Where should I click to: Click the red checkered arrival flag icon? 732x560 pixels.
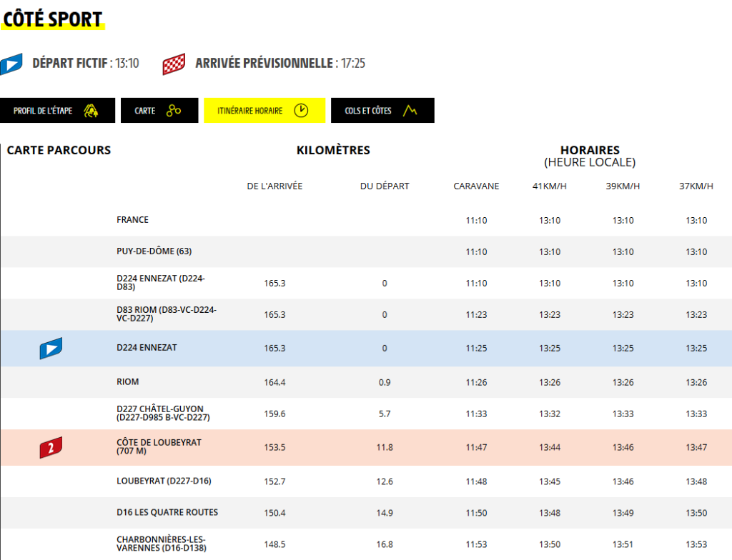pyautogui.click(x=174, y=64)
